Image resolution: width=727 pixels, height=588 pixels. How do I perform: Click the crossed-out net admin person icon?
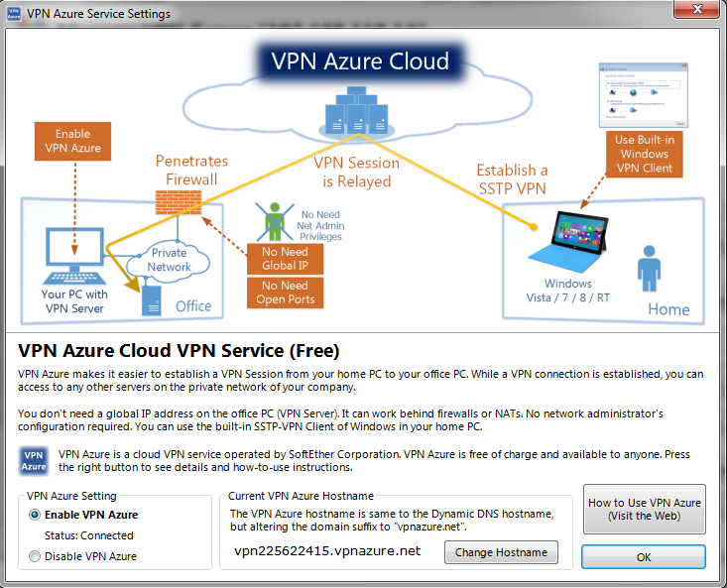(x=275, y=221)
